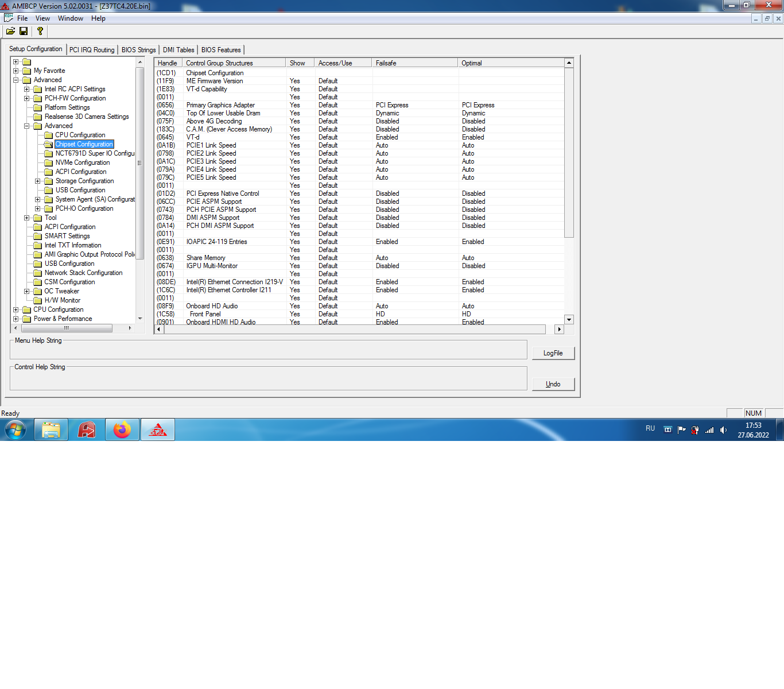Click the folder icon beside My Favorite

coord(27,71)
